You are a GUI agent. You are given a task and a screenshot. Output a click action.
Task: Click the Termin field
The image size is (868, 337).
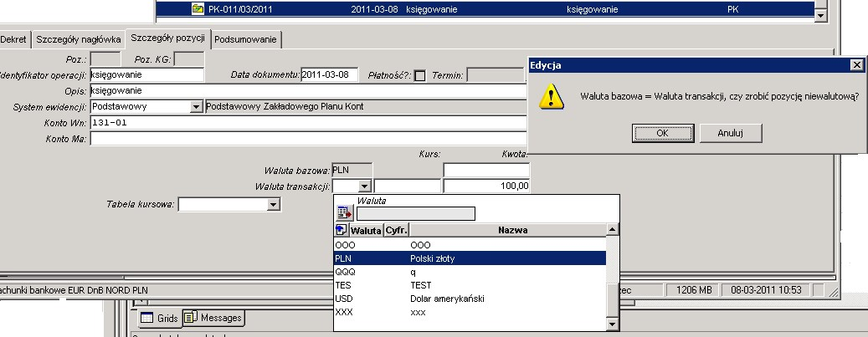(x=495, y=74)
